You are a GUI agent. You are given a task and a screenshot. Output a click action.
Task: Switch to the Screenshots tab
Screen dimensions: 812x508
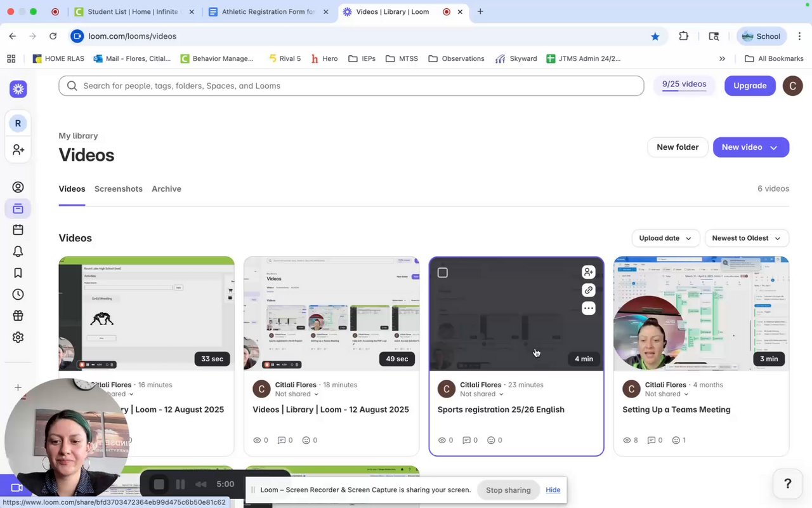(x=119, y=189)
